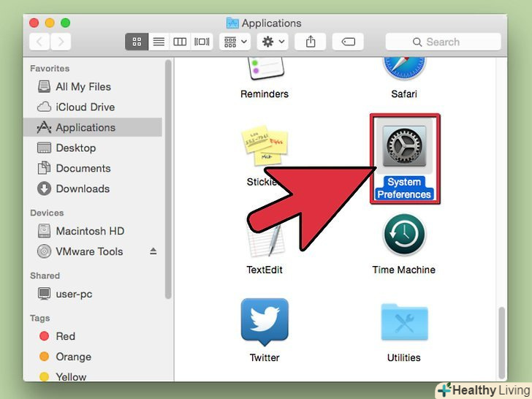532x399 pixels.
Task: Filter by the Orange tag
Action: [93, 357]
